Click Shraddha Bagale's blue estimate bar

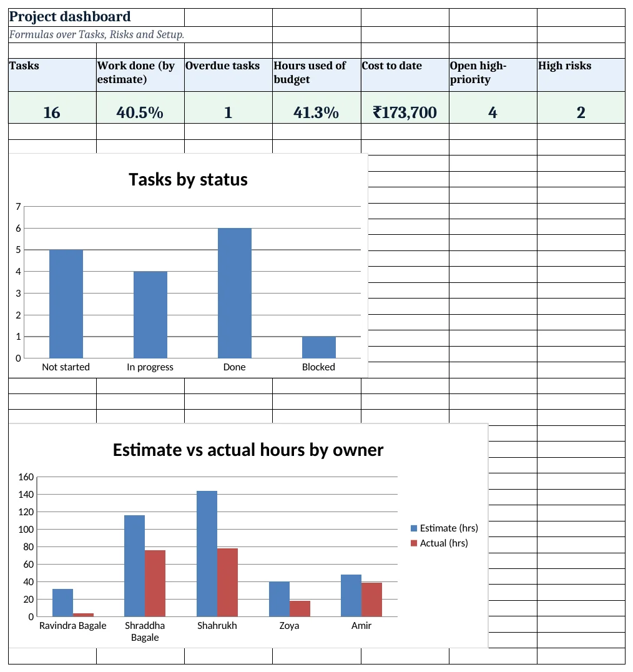134,566
